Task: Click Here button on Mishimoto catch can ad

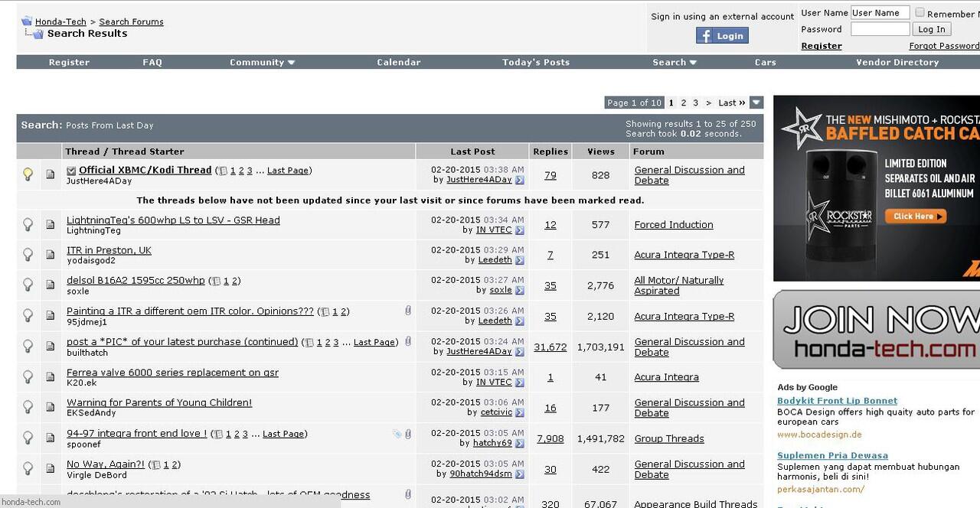Action: coord(914,217)
